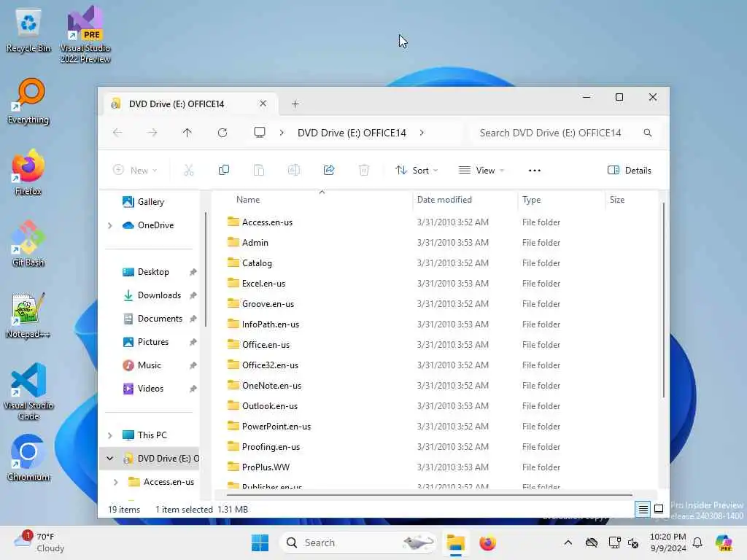The image size is (747, 560).
Task: Click the Paste icon in toolbar
Action: [259, 170]
